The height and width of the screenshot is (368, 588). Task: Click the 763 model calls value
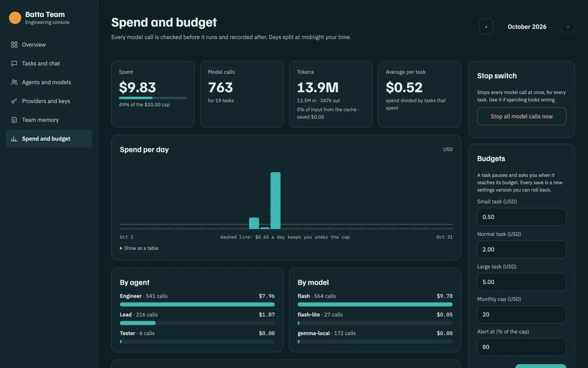(x=220, y=88)
